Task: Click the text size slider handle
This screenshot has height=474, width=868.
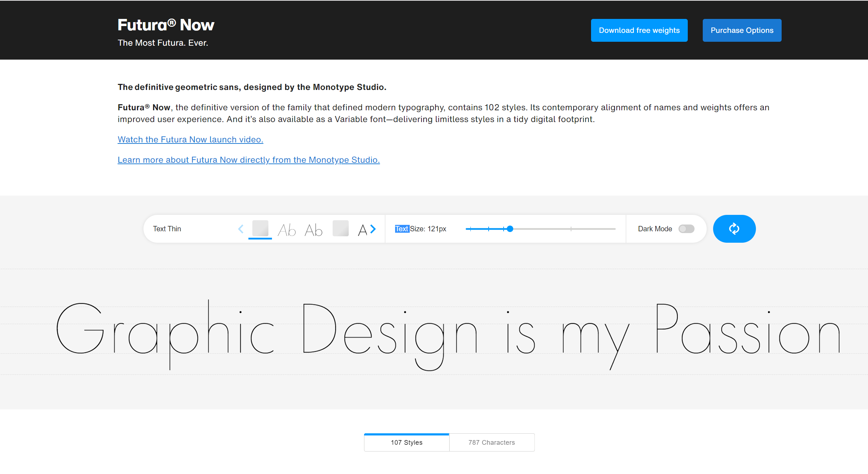Action: pyautogui.click(x=510, y=229)
